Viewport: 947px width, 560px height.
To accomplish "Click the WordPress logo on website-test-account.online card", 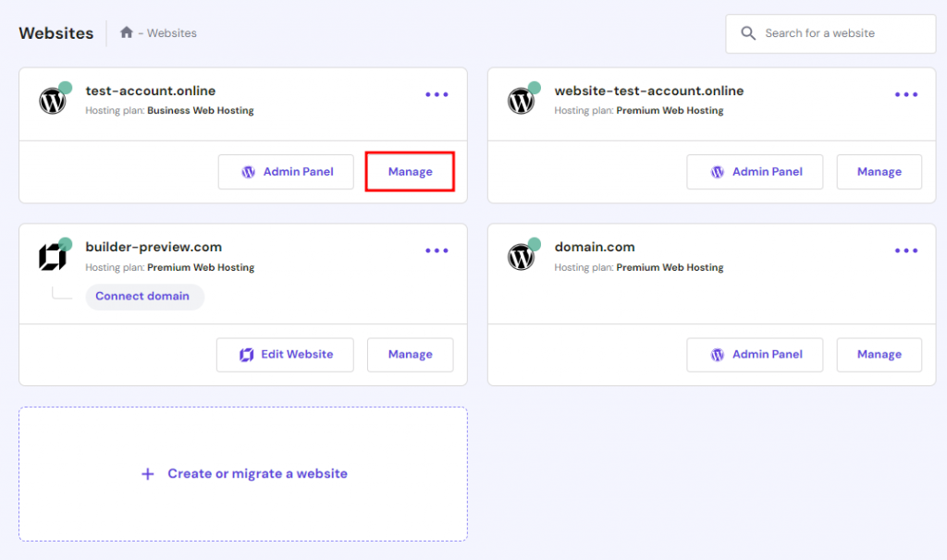I will pos(523,100).
